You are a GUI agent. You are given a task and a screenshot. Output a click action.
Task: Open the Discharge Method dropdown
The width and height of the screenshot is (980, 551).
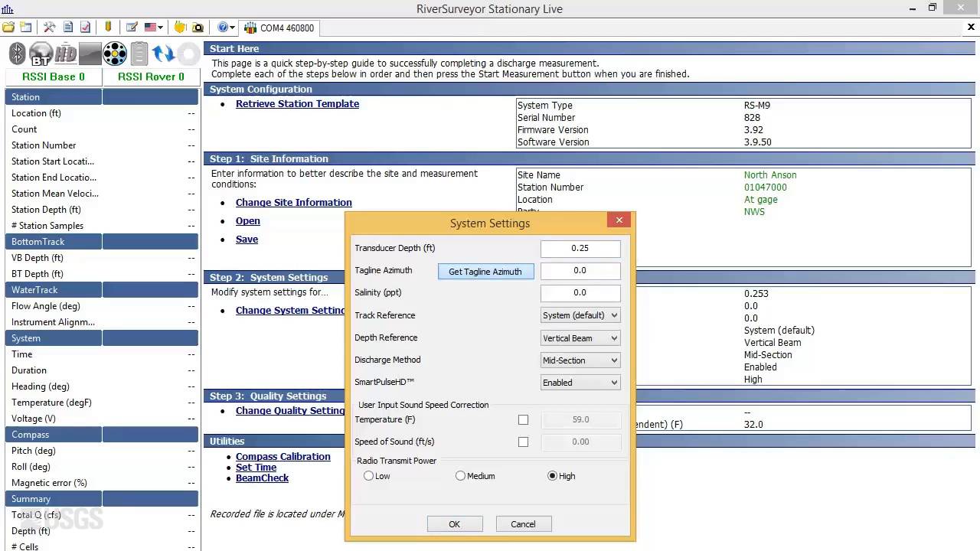click(580, 360)
